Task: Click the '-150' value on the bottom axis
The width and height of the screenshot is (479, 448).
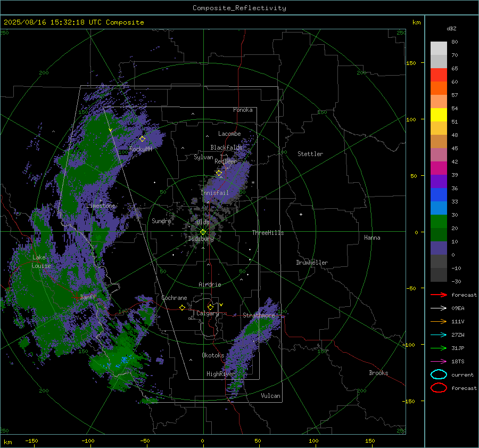Action: (31, 441)
